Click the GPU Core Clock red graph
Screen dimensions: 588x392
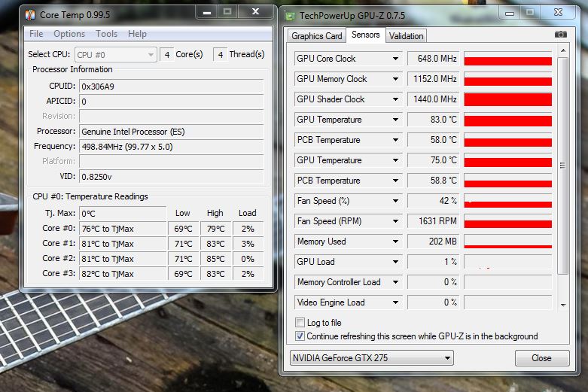pyautogui.click(x=507, y=59)
